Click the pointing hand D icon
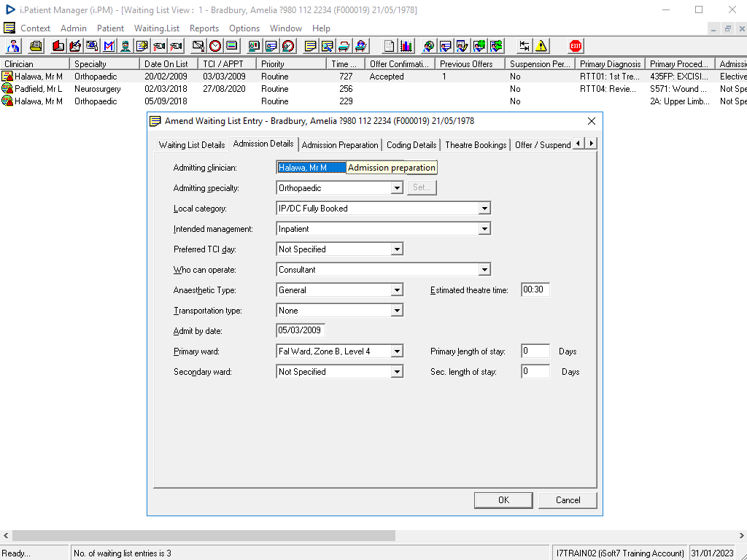This screenshot has width=747, height=560. pos(159,46)
